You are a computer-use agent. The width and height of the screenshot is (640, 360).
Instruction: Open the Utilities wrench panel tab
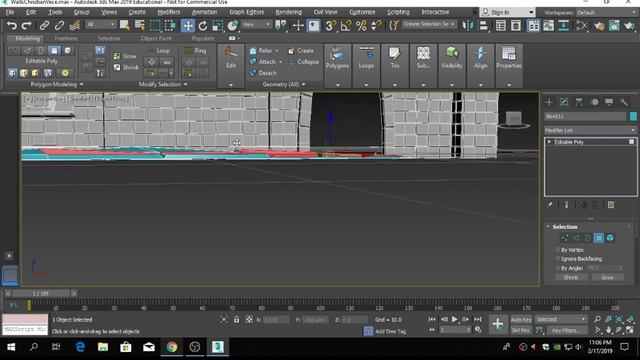click(x=624, y=102)
